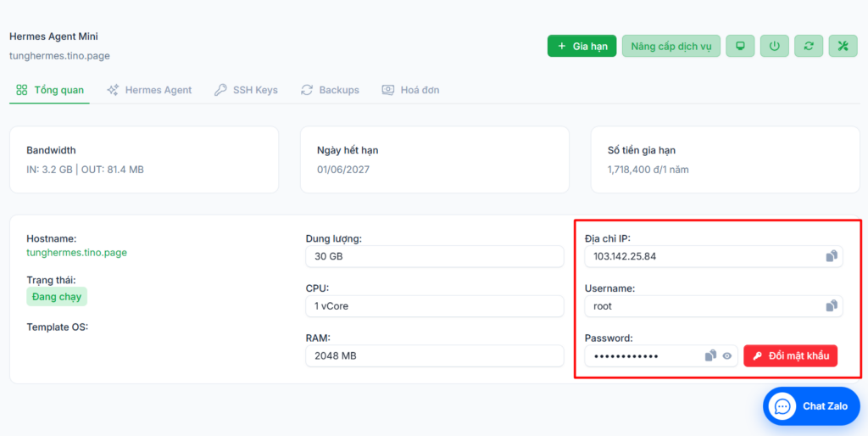Click the Ngày hết hạn heading

(348, 150)
